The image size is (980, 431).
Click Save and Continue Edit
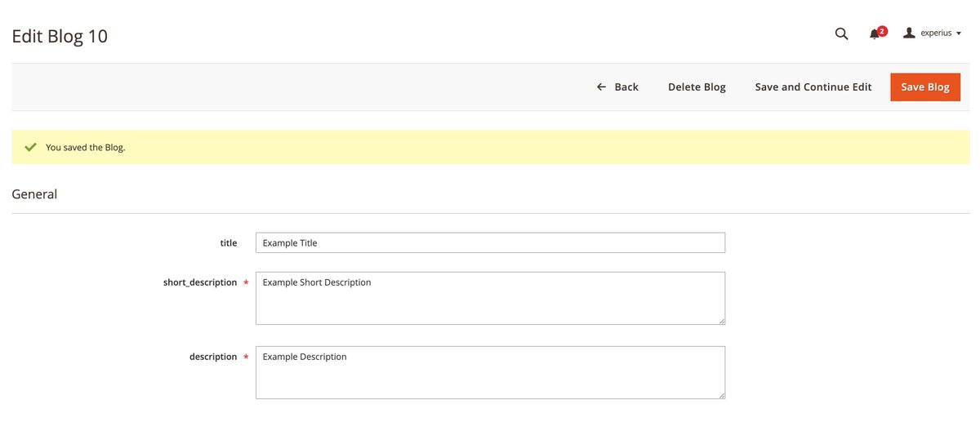813,87
